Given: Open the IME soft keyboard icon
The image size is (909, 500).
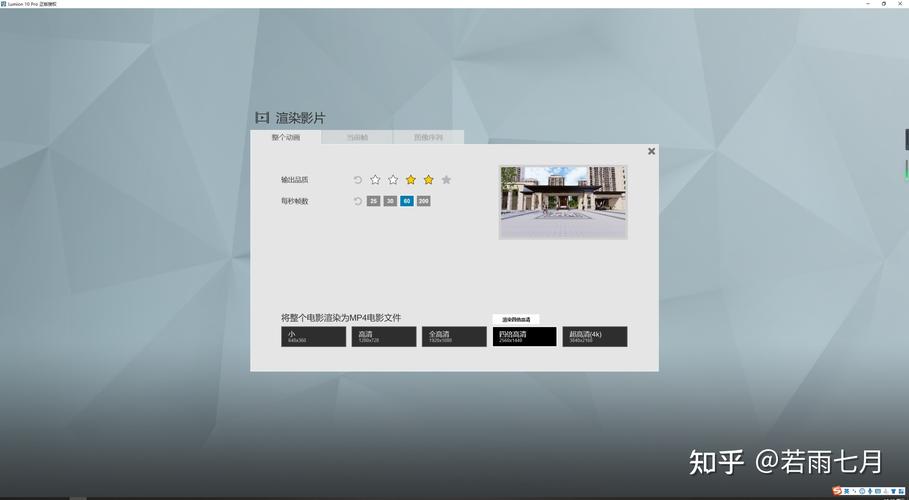Looking at the screenshot, I should click(878, 491).
